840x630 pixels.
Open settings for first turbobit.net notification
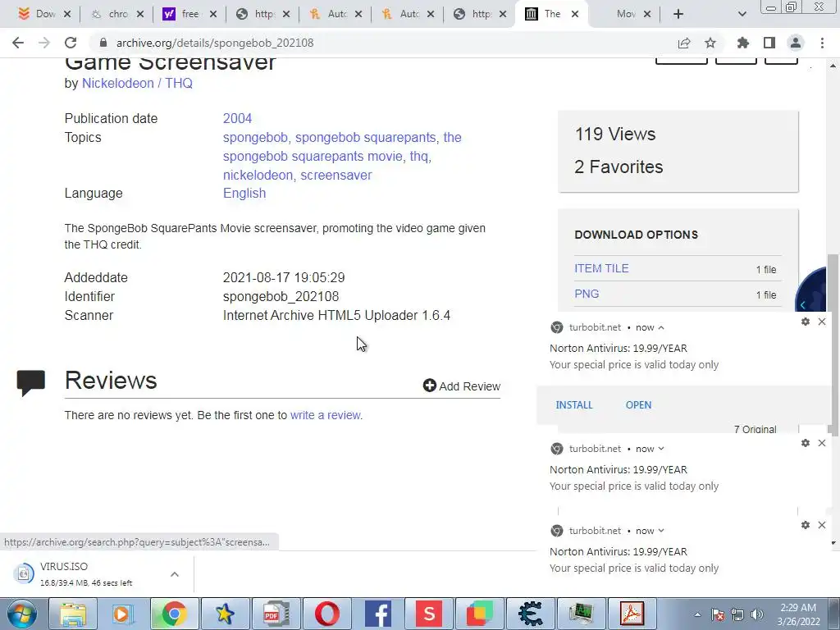click(x=806, y=322)
